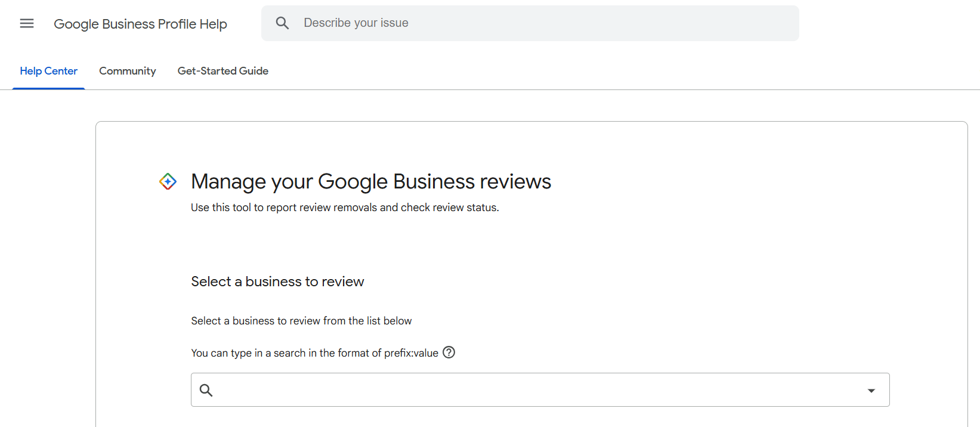The height and width of the screenshot is (427, 980).
Task: Open the Get-Started Guide tab
Action: [x=223, y=71]
